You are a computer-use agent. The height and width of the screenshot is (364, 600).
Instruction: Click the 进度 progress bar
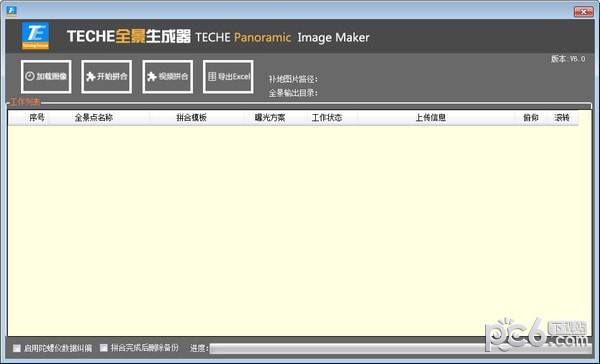[x=400, y=348]
